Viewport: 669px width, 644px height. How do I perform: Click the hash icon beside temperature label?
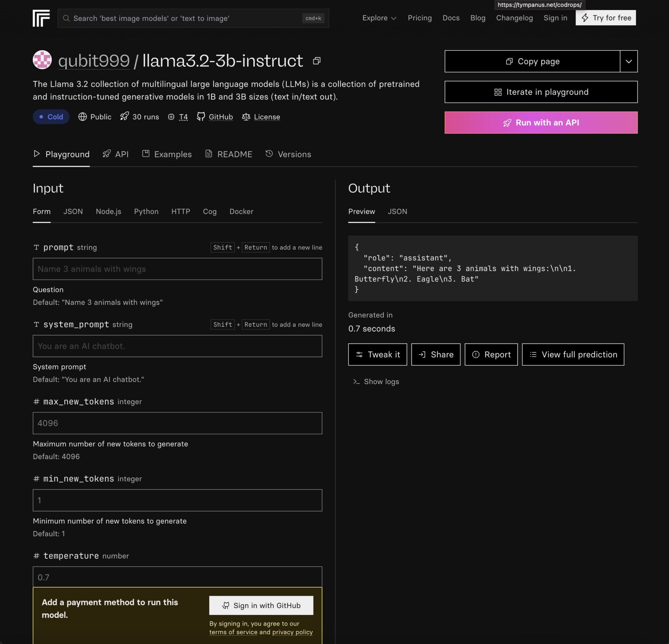tap(36, 556)
